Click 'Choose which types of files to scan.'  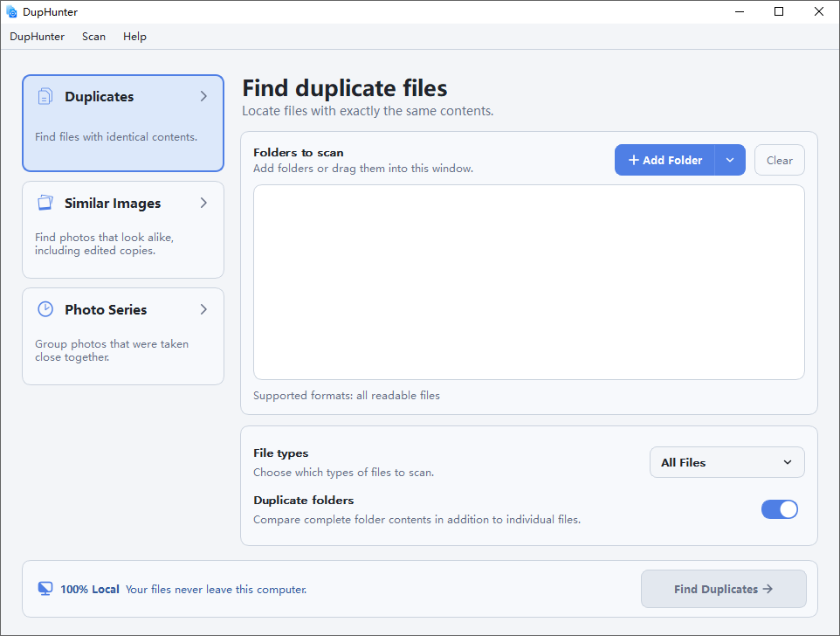[x=343, y=473]
